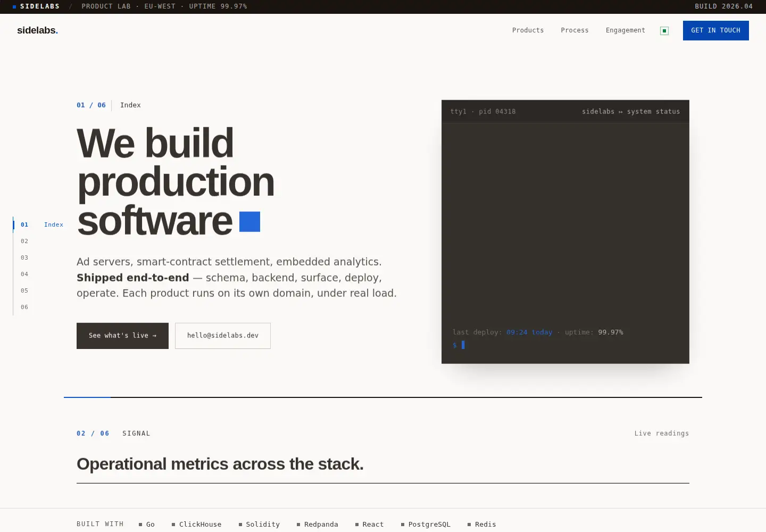Click the See what's live button
Image resolution: width=766 pixels, height=532 pixels.
pos(122,336)
